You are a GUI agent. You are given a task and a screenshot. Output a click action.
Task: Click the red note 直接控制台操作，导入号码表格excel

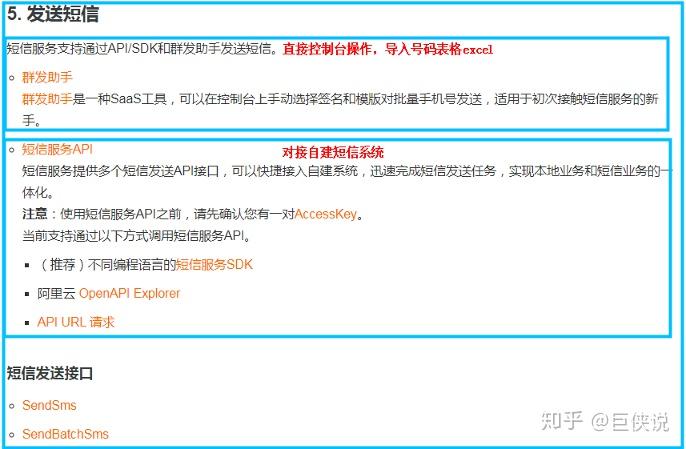tap(388, 49)
